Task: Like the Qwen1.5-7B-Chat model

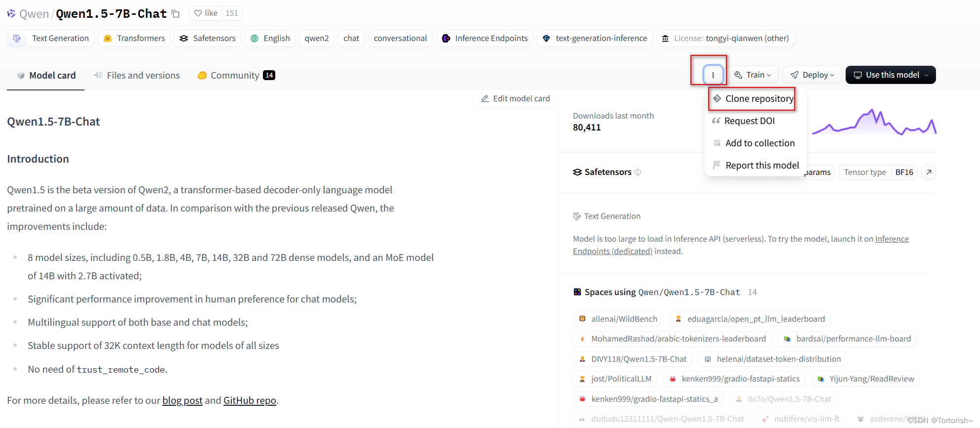Action: point(206,13)
